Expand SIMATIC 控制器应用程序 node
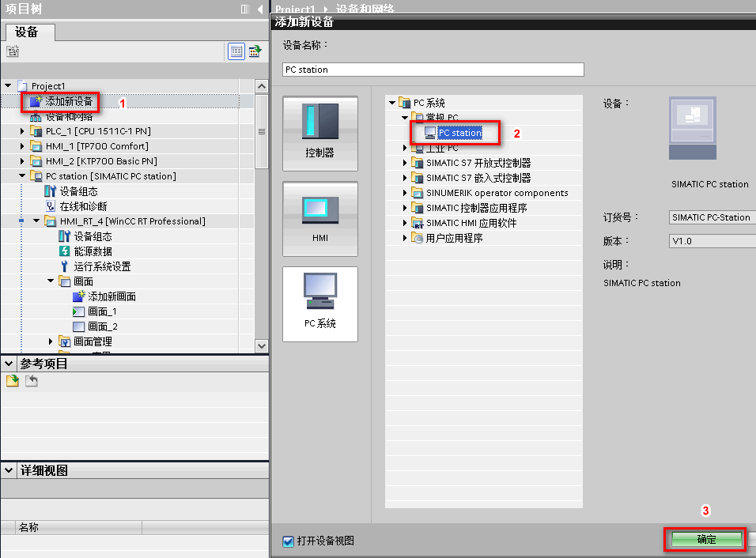This screenshot has height=558, width=756. [405, 208]
